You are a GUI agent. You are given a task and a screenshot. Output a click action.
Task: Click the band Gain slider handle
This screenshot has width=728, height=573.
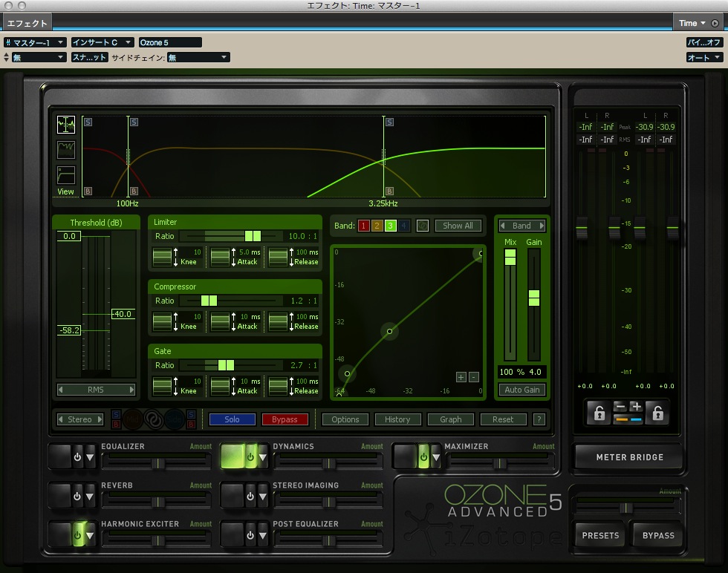[x=534, y=298]
